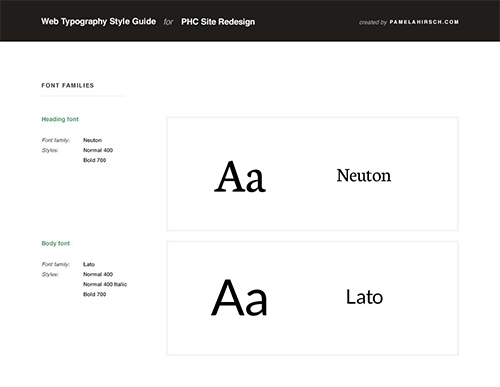Click the green Heading font label
The height and width of the screenshot is (387, 500).
[60, 119]
